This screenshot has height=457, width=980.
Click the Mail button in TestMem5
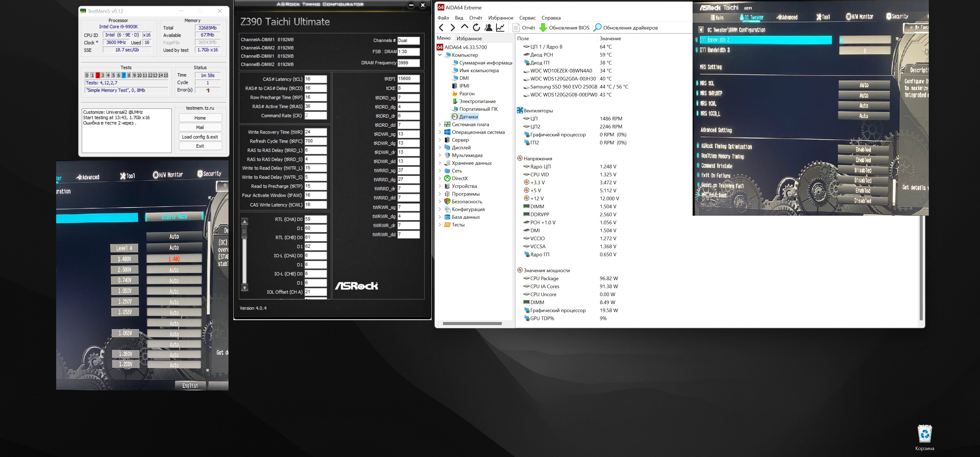200,127
